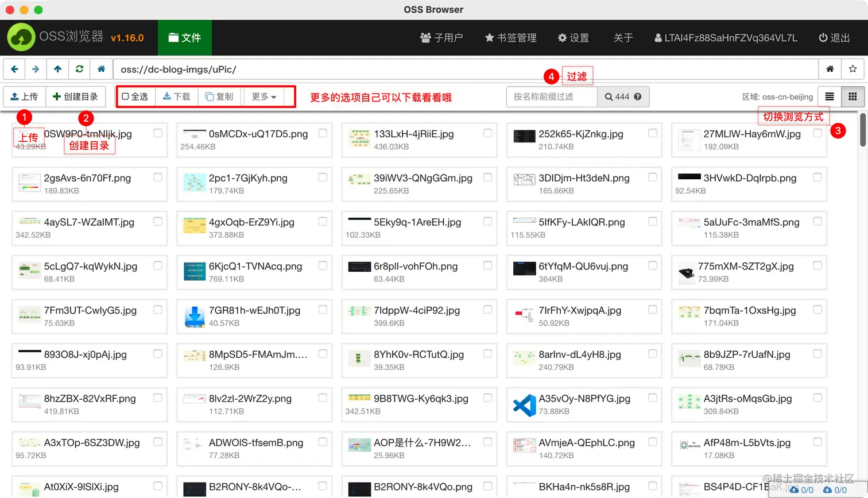Click the 上传 upload button
The width and height of the screenshot is (868, 498).
(x=24, y=96)
